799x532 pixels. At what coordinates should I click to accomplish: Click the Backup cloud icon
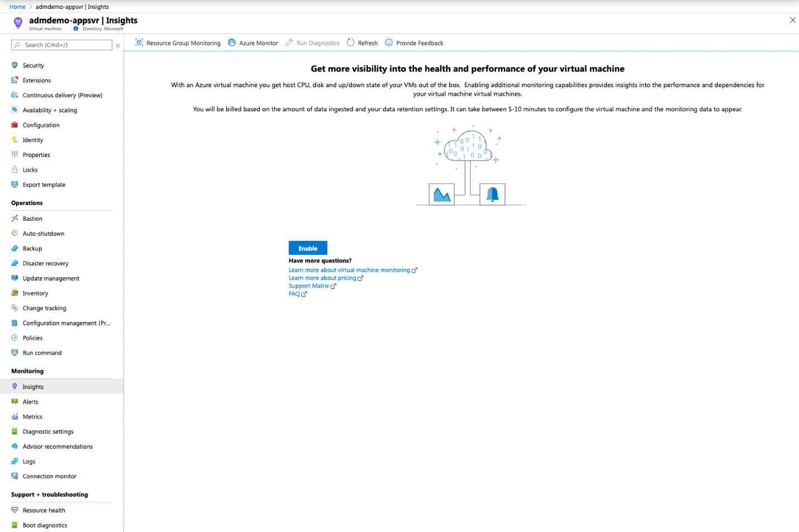(x=15, y=248)
